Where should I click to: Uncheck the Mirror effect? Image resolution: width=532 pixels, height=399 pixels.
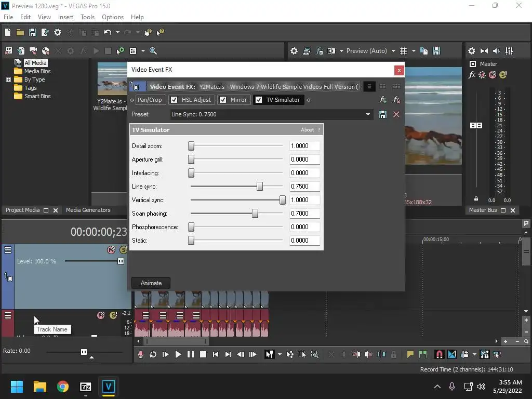(223, 100)
